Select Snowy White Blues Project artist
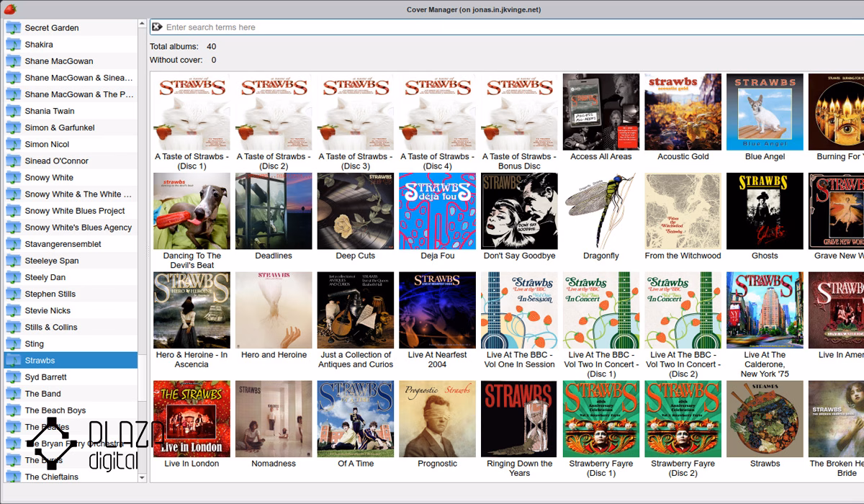Image resolution: width=864 pixels, height=504 pixels. point(71,211)
